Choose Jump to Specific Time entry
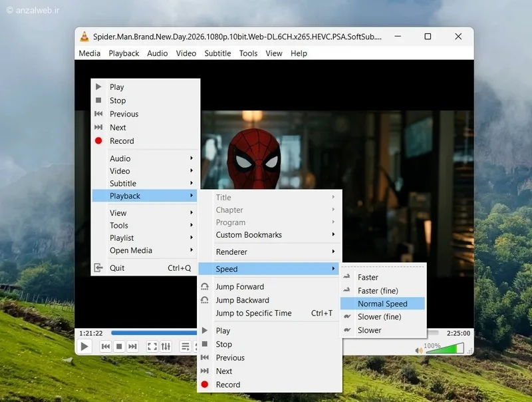The image size is (532, 402). [269, 313]
